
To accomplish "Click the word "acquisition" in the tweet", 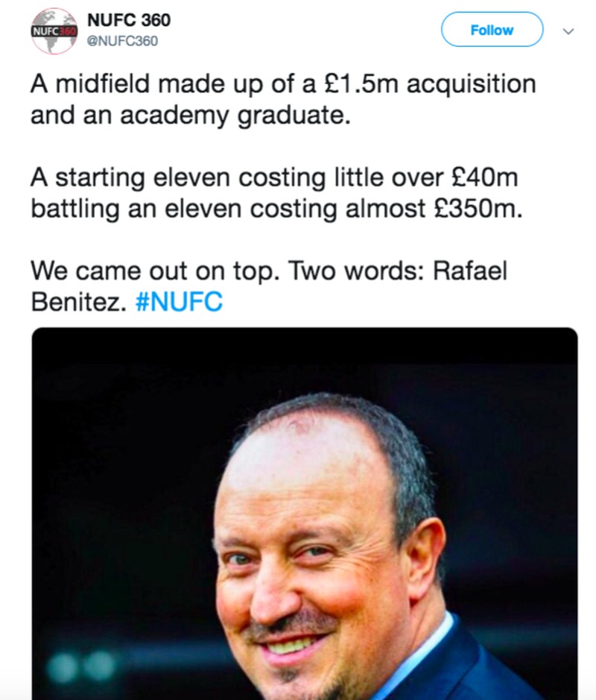I will tap(472, 85).
